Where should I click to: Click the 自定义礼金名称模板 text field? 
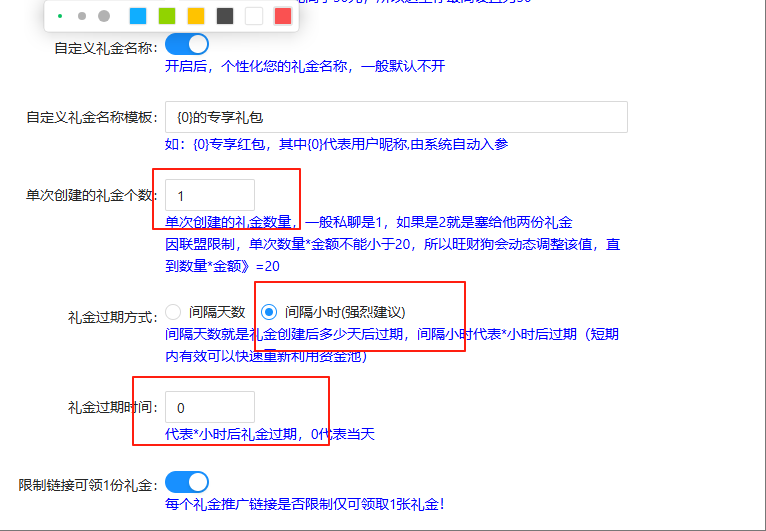(396, 117)
